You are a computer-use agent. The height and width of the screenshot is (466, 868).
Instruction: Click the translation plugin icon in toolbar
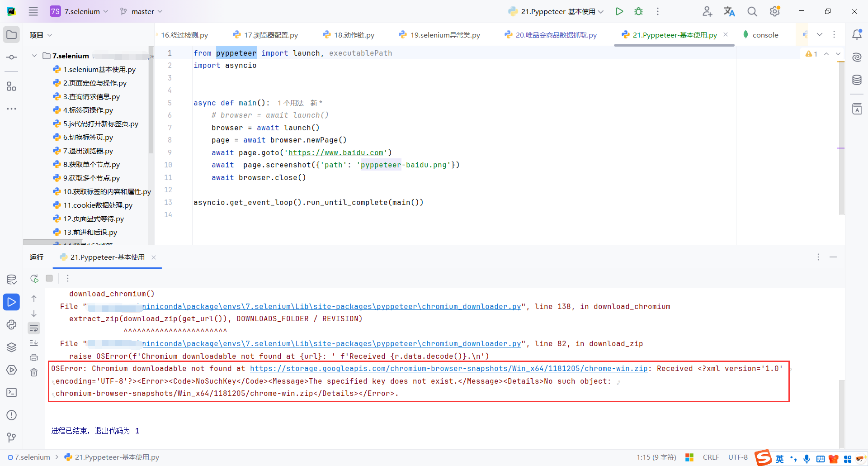coord(729,11)
